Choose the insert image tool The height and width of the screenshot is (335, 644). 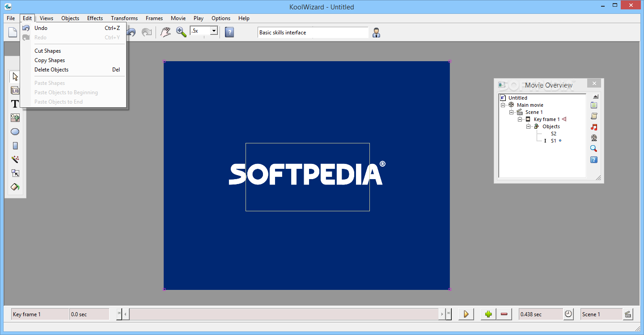click(15, 118)
